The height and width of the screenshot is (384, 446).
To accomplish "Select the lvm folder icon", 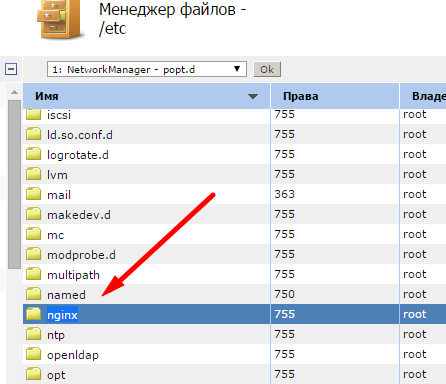I will tap(33, 174).
